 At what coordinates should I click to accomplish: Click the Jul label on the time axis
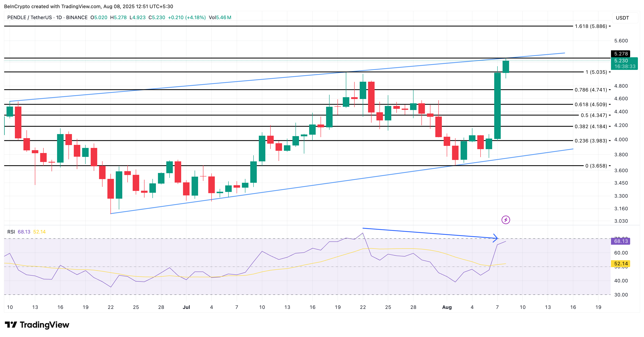[186, 307]
